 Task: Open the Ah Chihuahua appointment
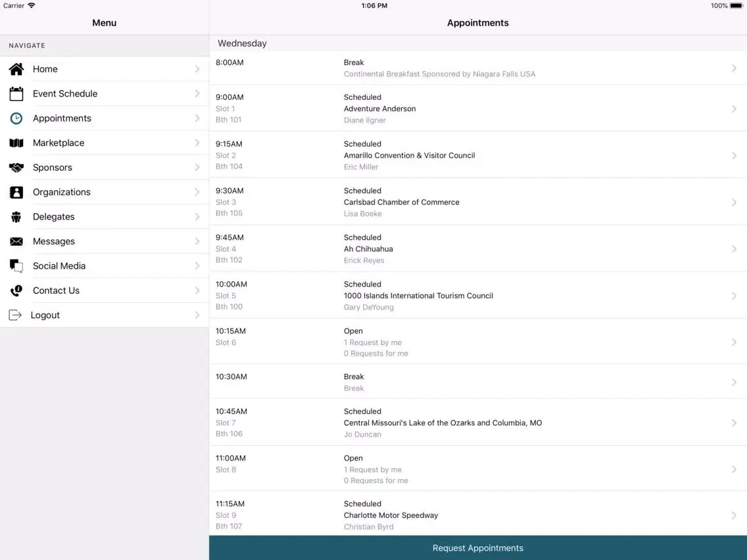(478, 248)
